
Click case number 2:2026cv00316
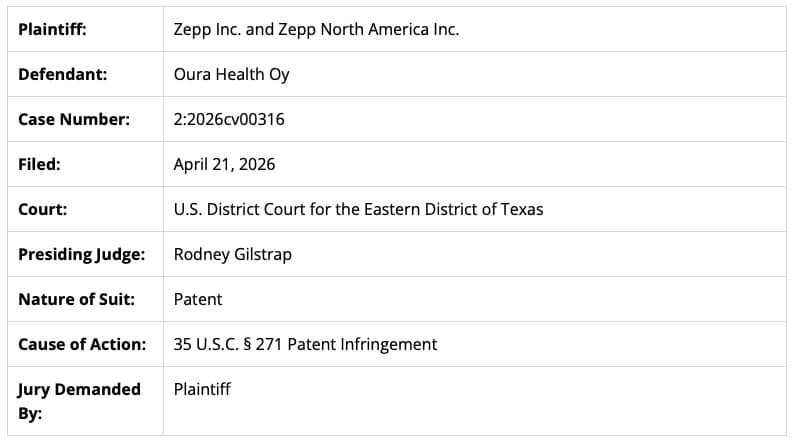pos(229,119)
